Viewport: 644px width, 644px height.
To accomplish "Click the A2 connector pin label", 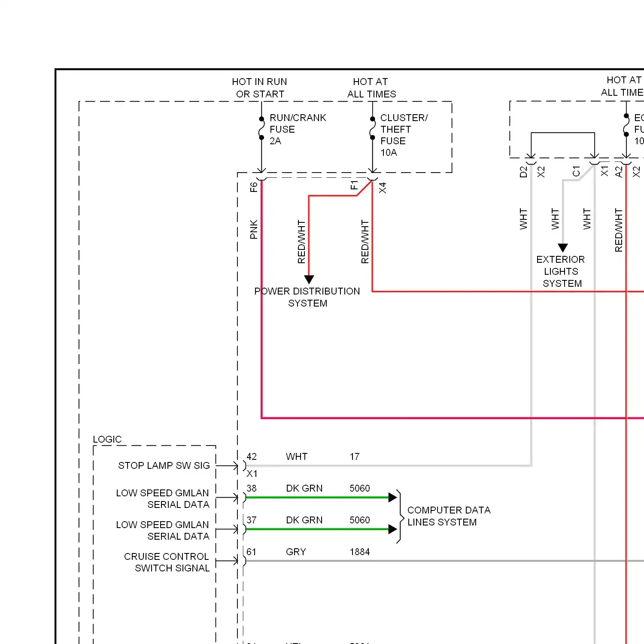I will (x=618, y=172).
